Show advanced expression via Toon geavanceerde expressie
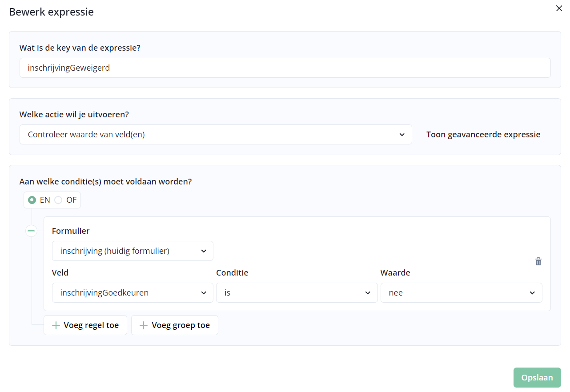 483,135
